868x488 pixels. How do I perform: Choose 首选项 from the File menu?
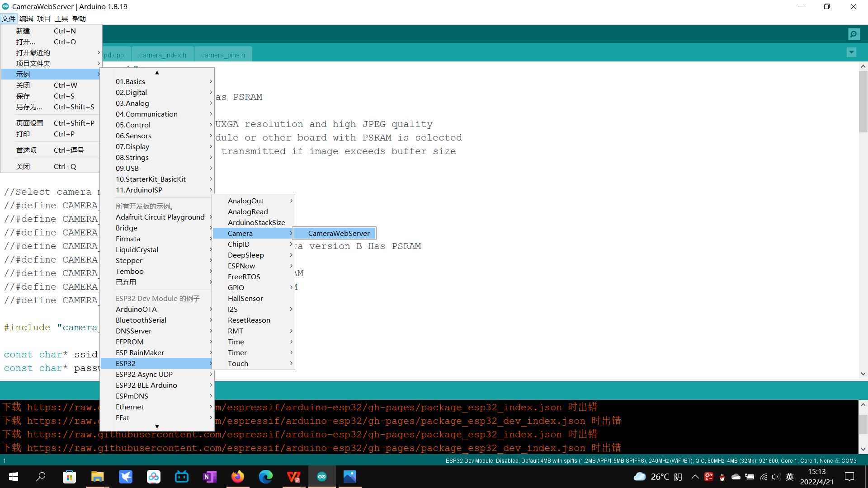(x=27, y=150)
